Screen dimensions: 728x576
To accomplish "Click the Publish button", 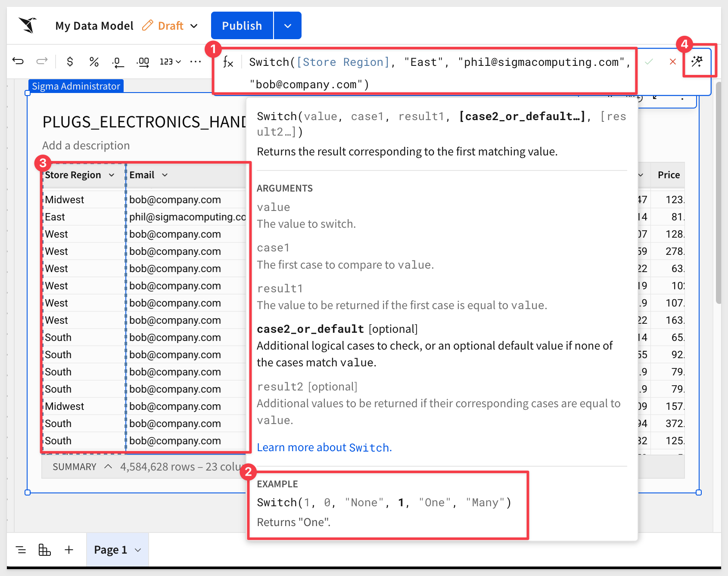I will pyautogui.click(x=242, y=25).
